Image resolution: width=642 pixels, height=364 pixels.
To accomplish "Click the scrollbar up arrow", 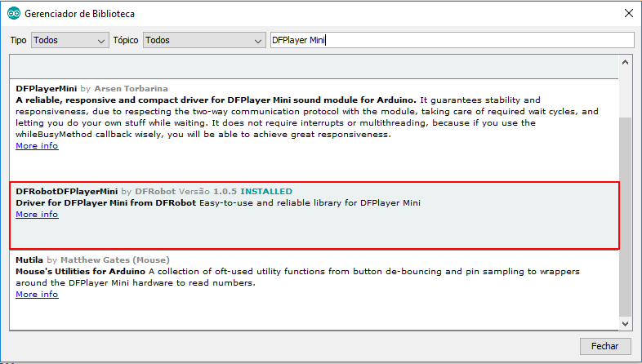I will click(625, 62).
